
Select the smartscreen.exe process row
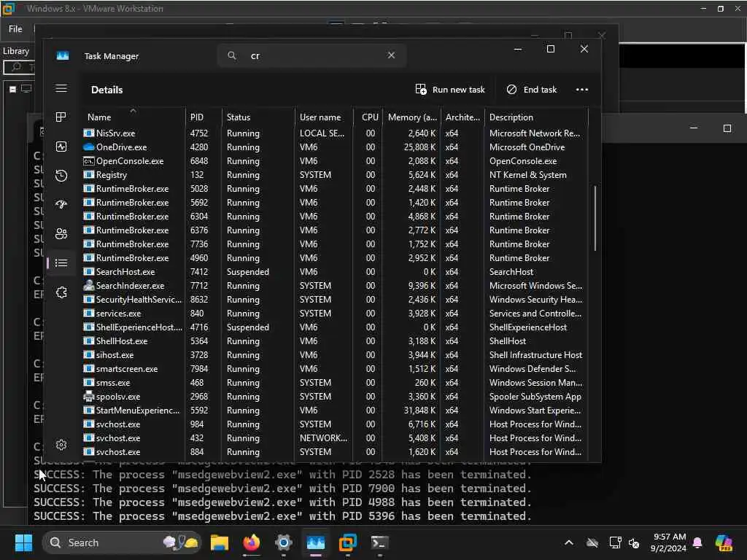[x=335, y=368]
